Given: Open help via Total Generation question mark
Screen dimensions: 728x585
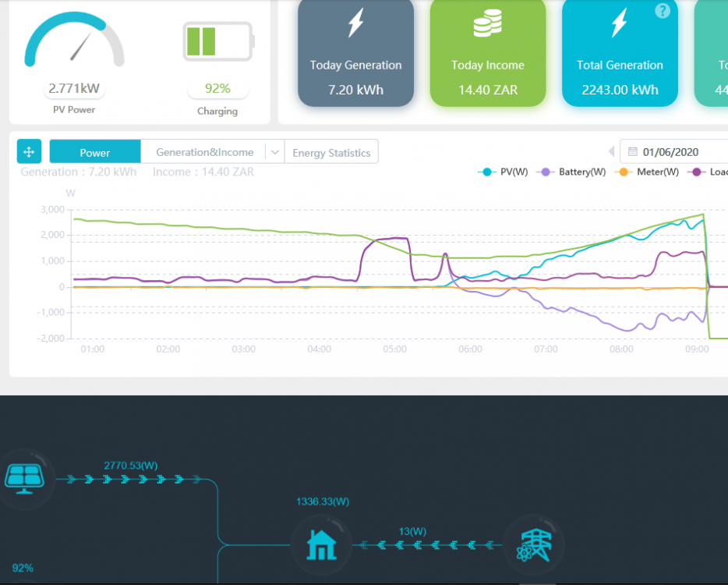Looking at the screenshot, I should point(662,11).
